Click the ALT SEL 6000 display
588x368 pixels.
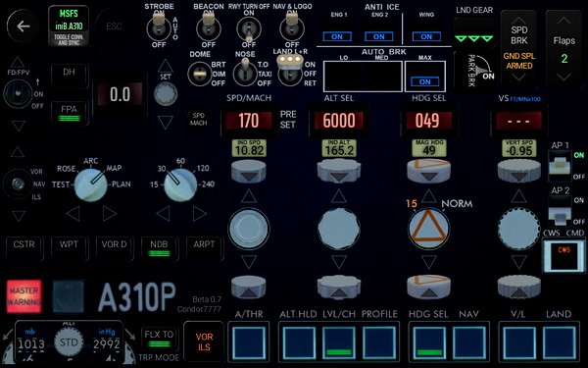339,121
